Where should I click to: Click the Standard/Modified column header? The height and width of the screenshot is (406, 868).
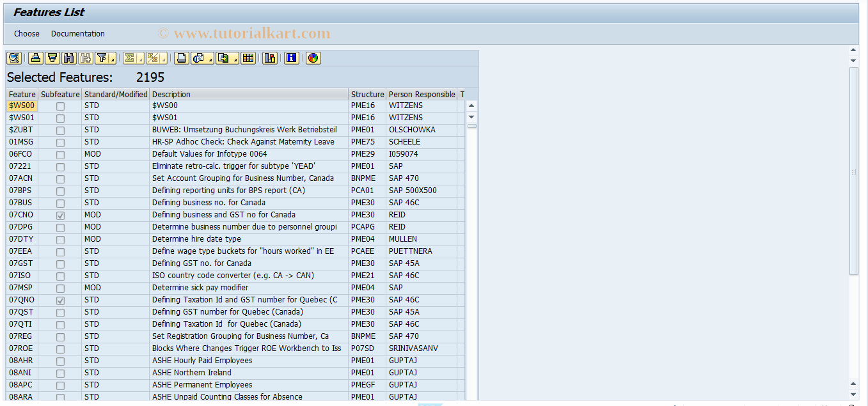pos(116,94)
